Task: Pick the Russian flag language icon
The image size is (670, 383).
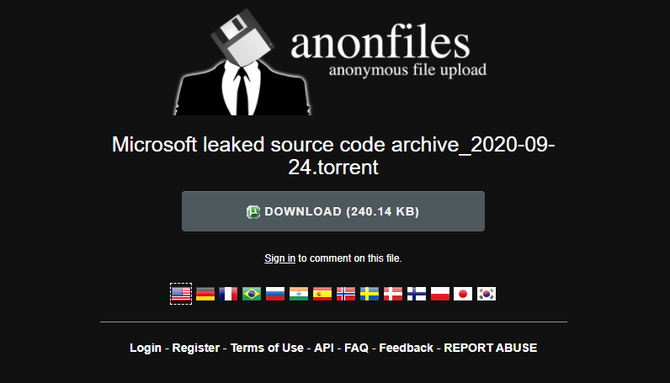Action: [275, 294]
